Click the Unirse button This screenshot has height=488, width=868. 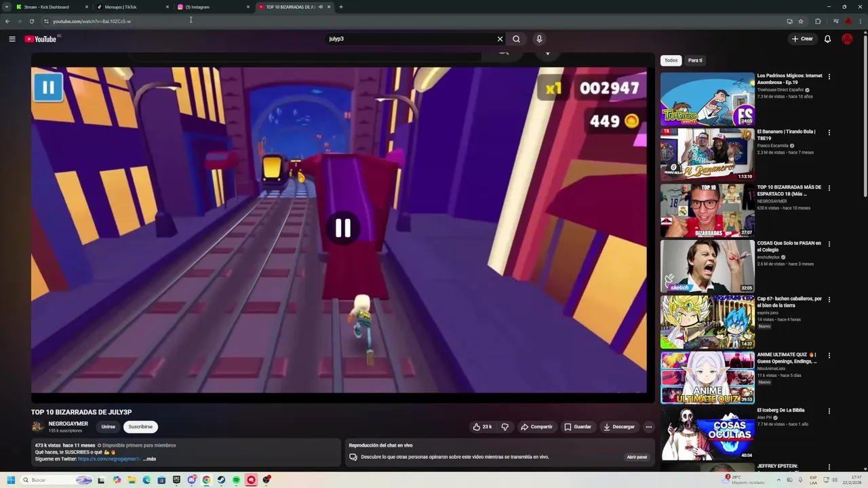(x=108, y=427)
